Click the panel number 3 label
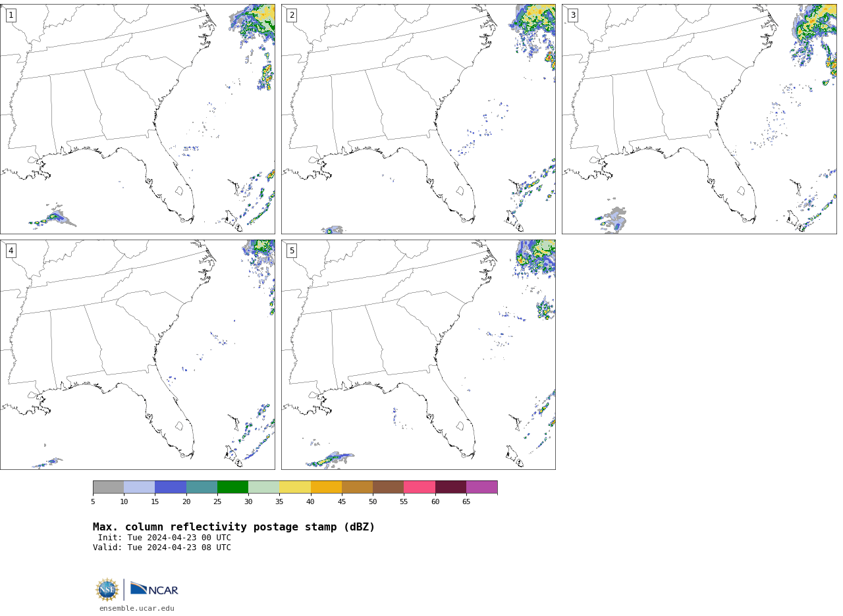843x616 pixels. [x=572, y=15]
